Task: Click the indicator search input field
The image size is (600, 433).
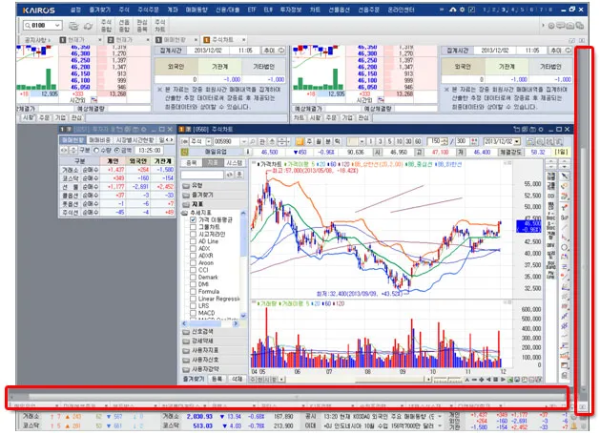Action: [202, 175]
